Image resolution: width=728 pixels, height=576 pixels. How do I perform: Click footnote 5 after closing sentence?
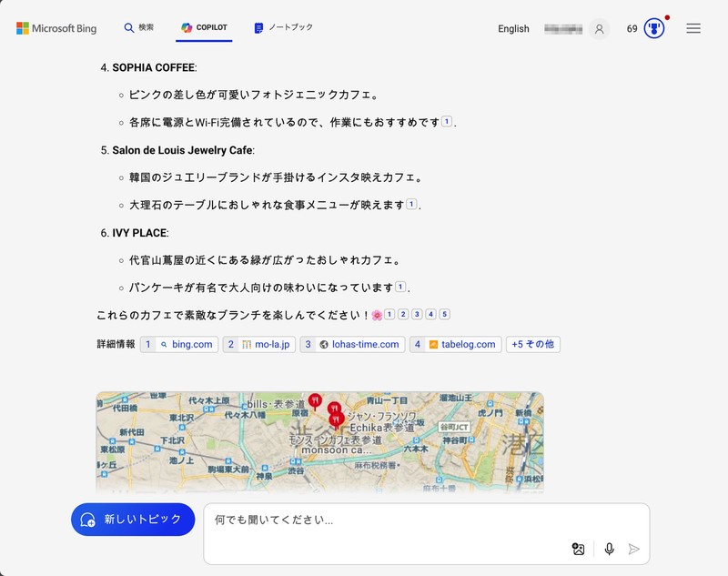(445, 314)
